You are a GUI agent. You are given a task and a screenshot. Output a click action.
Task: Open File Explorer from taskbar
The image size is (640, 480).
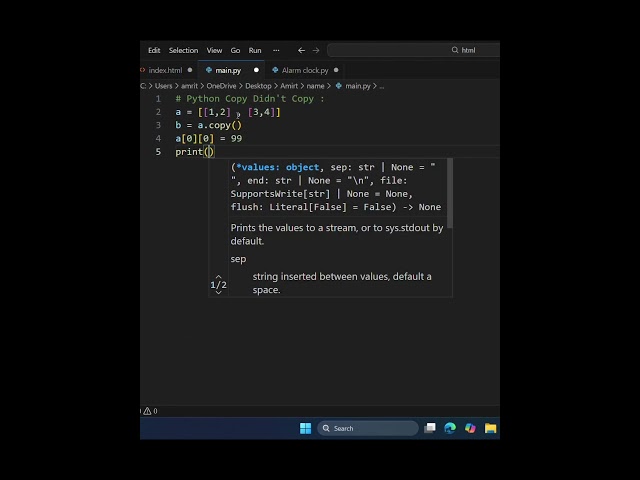click(490, 428)
